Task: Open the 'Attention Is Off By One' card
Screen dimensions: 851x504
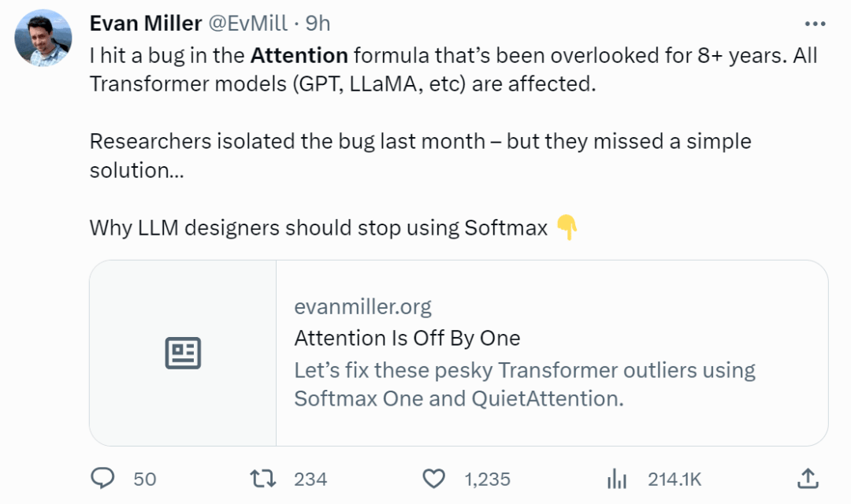Action: (x=407, y=338)
